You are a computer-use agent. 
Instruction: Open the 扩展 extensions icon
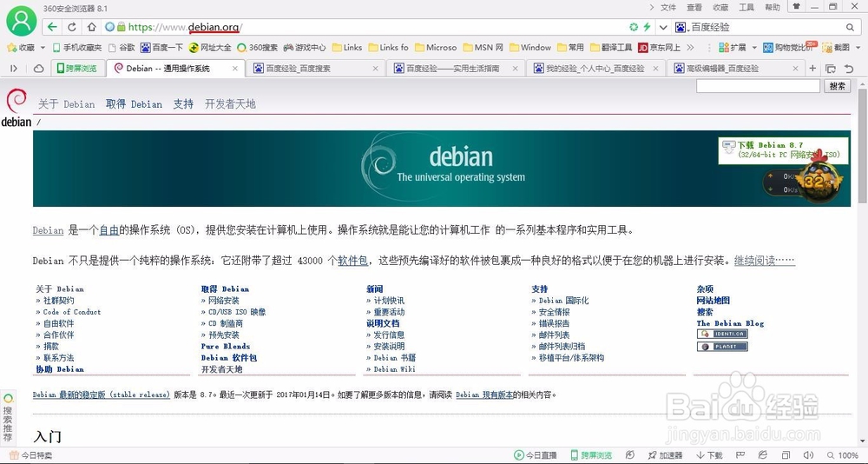coord(732,48)
